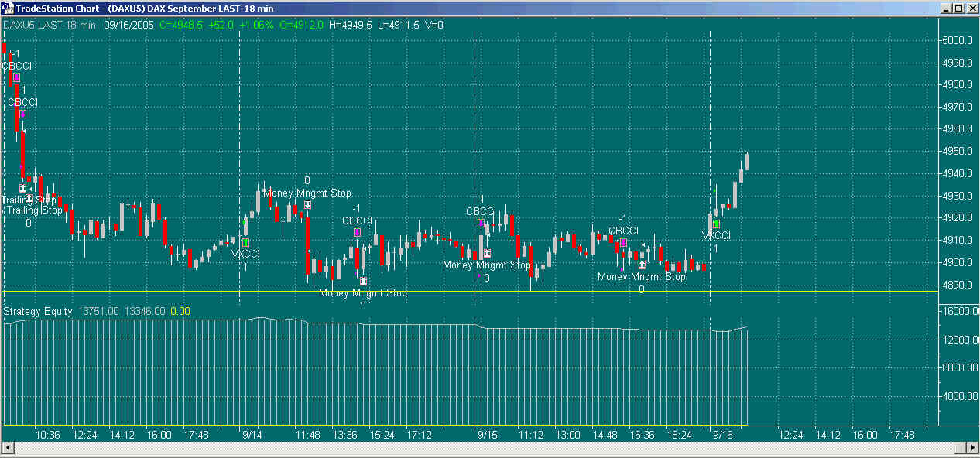The width and height of the screenshot is (980, 458).
Task: Click the '14:48' time axis label
Action: pos(605,436)
